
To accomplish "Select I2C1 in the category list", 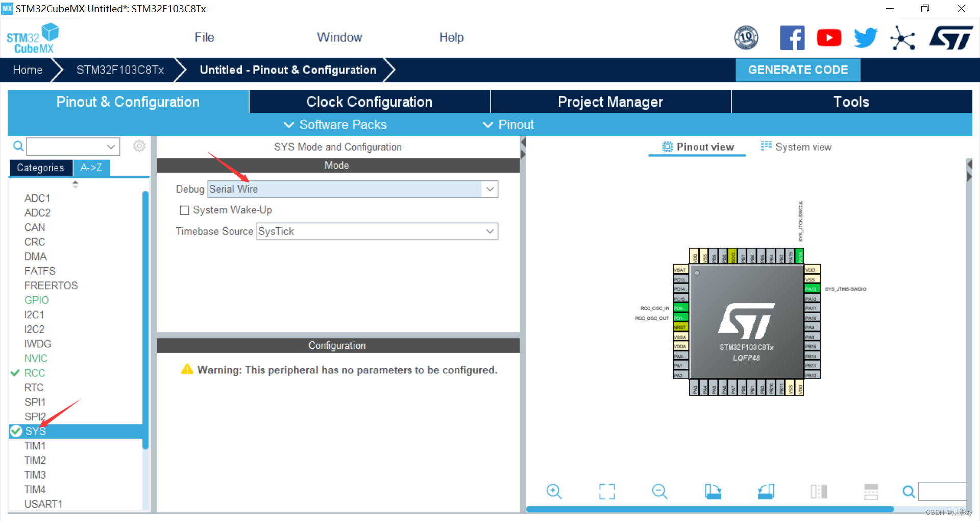I will click(x=34, y=315).
